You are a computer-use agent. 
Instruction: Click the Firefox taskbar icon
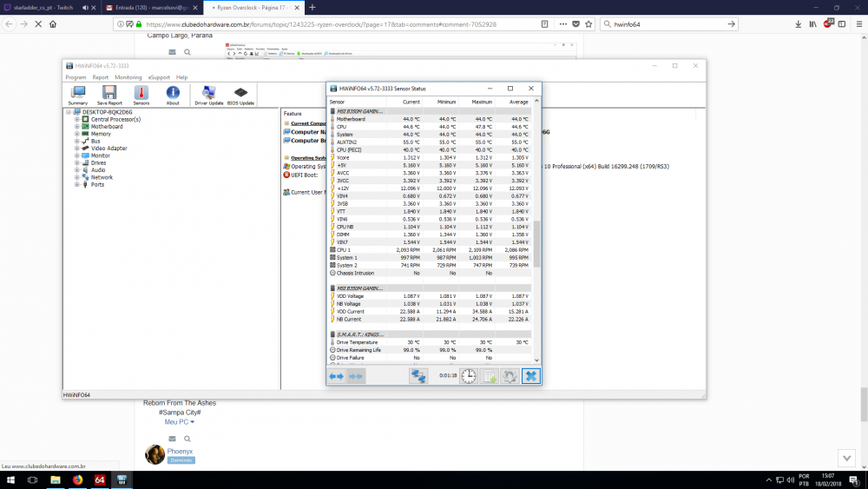[77, 479]
